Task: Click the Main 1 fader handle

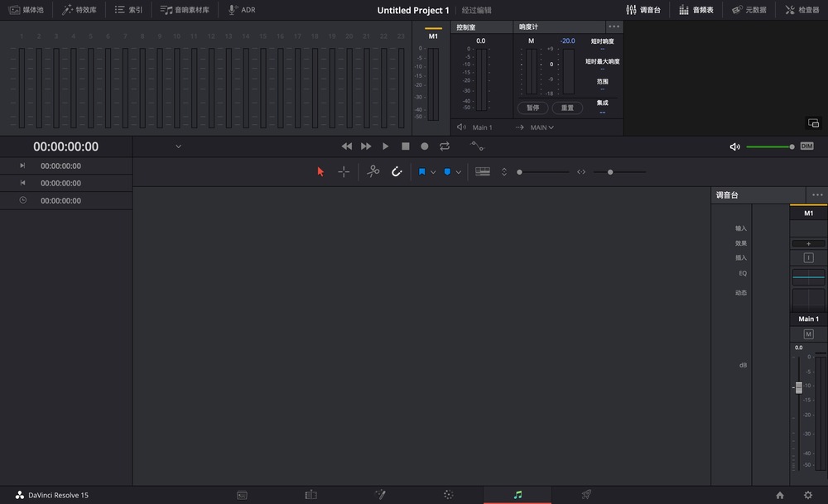Action: 798,387
